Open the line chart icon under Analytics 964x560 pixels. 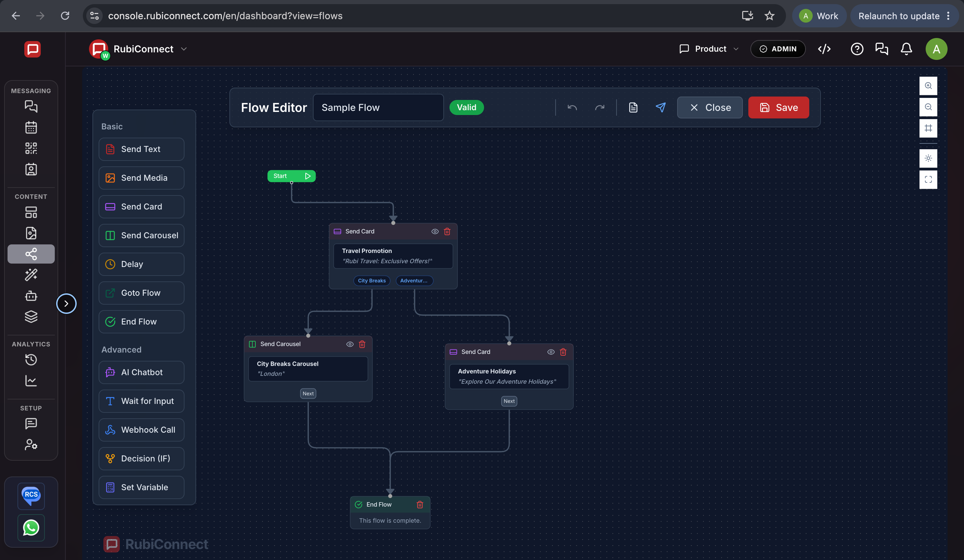31,381
